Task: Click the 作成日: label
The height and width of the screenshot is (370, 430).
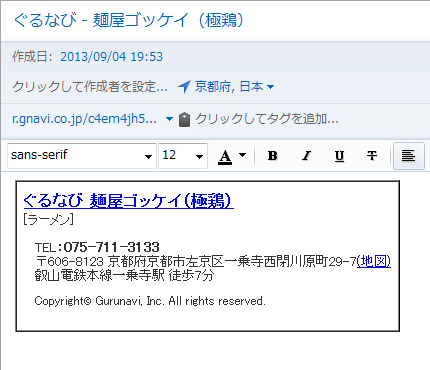Action: point(32,57)
